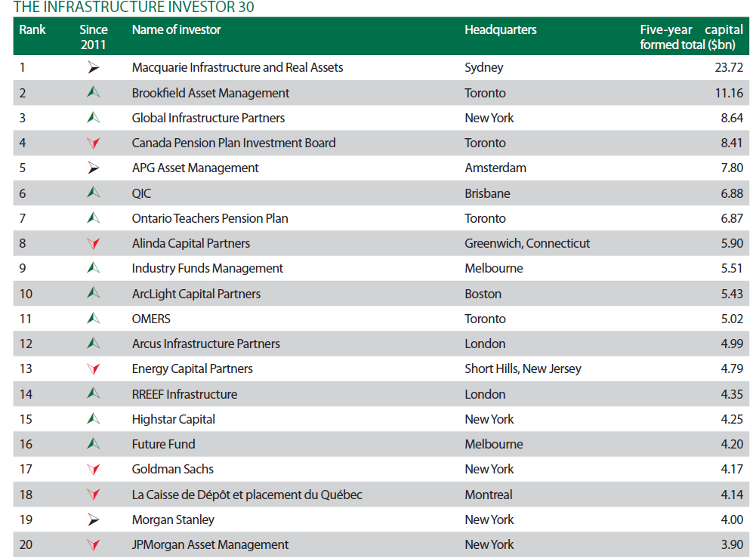Select RREEF Infrastructure name
This screenshot has height=558, width=756.
[x=185, y=394]
